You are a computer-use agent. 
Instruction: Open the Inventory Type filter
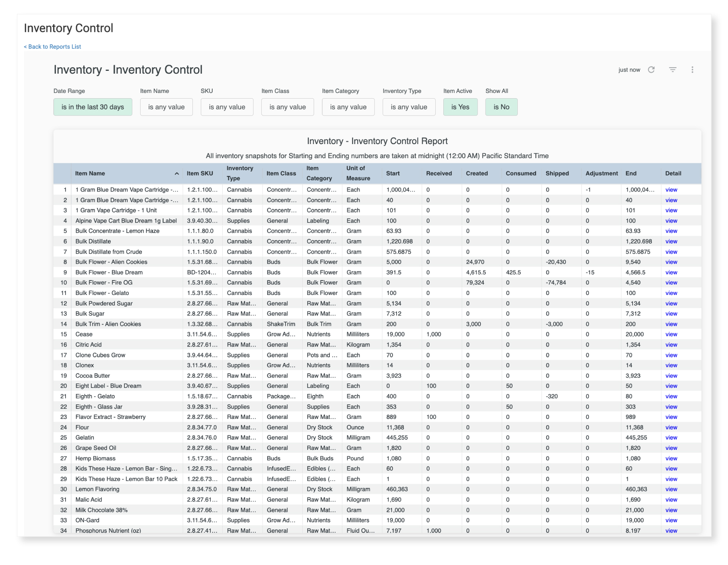tap(409, 107)
